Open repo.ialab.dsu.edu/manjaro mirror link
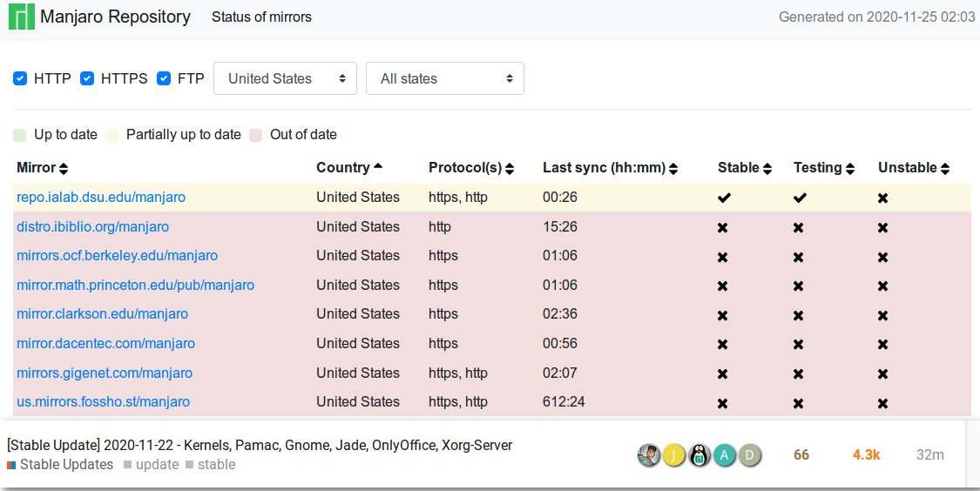Screen dimensions: 980x491 pos(101,197)
